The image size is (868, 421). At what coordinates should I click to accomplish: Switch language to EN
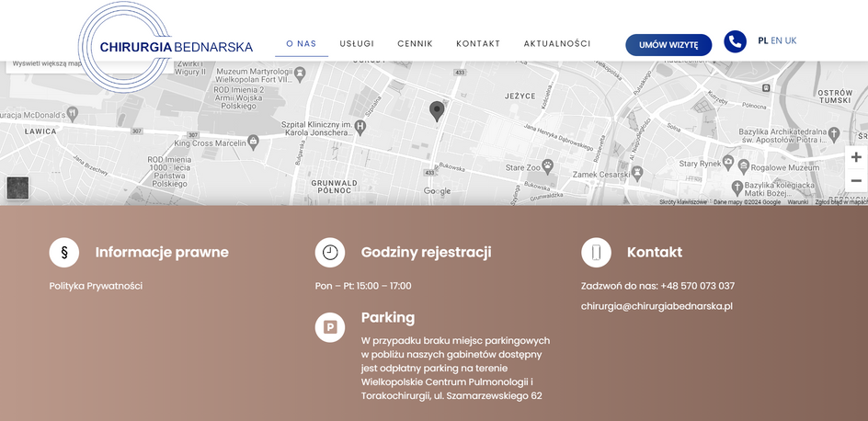(x=777, y=40)
